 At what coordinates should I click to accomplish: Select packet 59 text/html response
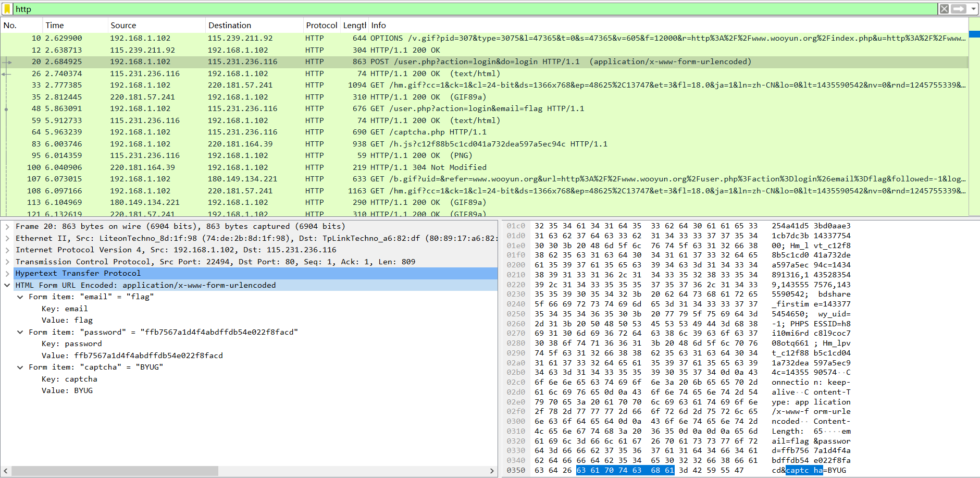[x=484, y=120]
